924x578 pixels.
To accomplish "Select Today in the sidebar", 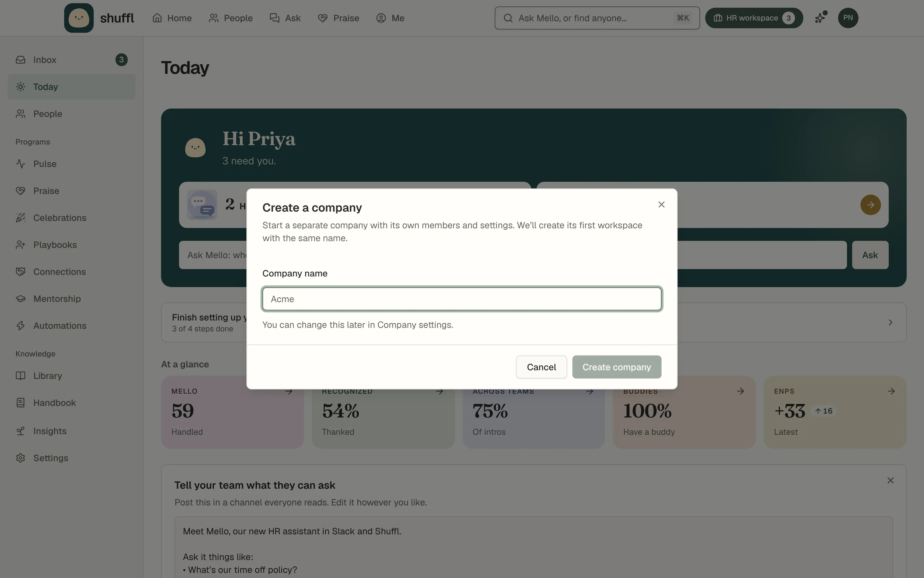I will (x=72, y=87).
